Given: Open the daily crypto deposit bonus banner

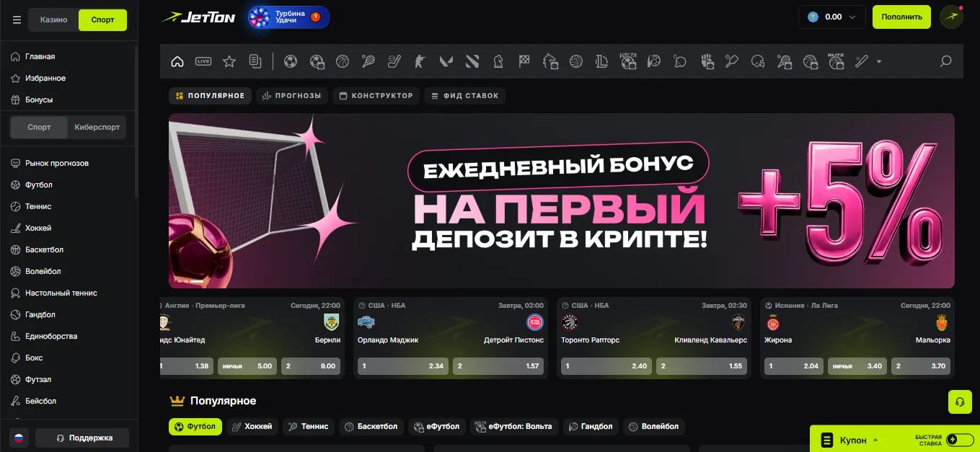Looking at the screenshot, I should coord(562,200).
